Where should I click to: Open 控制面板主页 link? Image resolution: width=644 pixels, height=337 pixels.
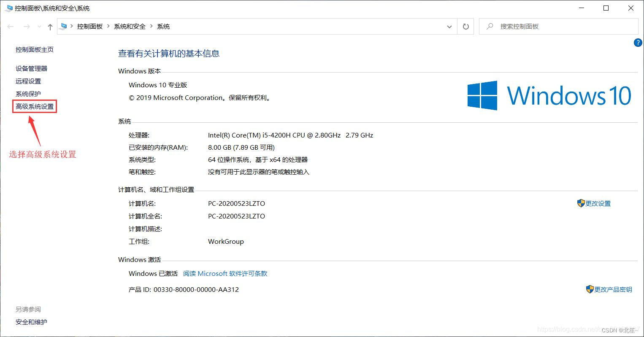click(x=35, y=49)
